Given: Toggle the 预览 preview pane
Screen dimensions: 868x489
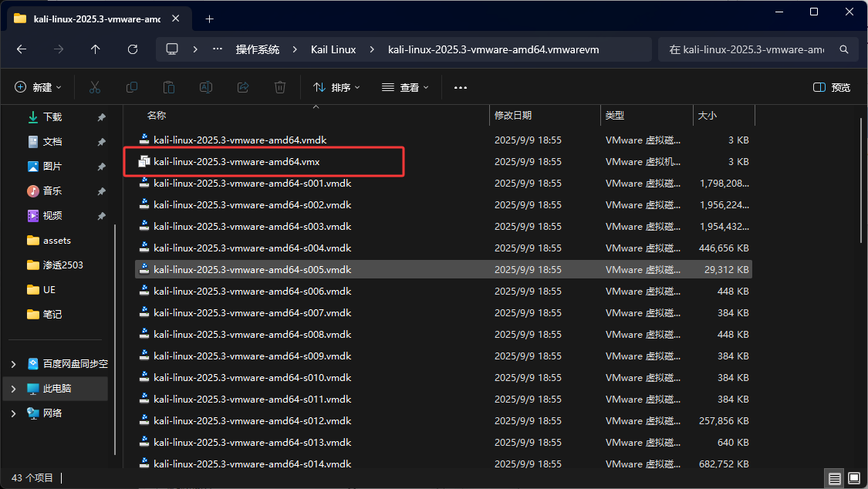Looking at the screenshot, I should point(832,87).
